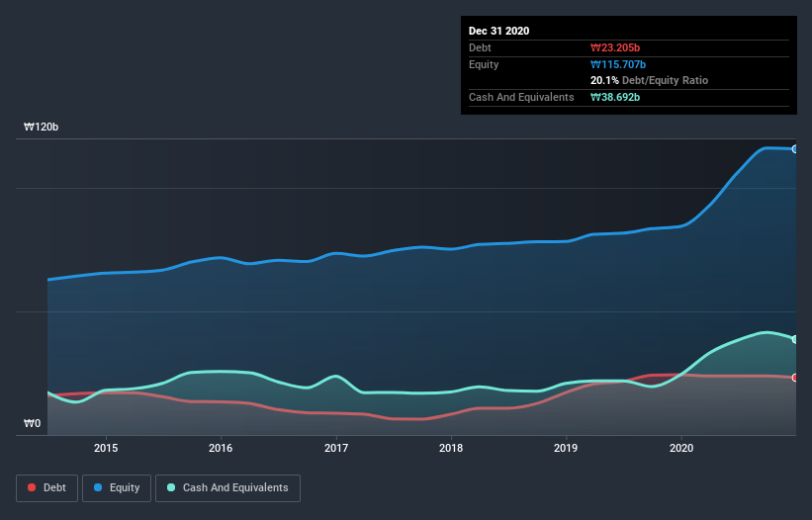
Task: Click the tooltip's Equity row label
Action: [x=484, y=64]
